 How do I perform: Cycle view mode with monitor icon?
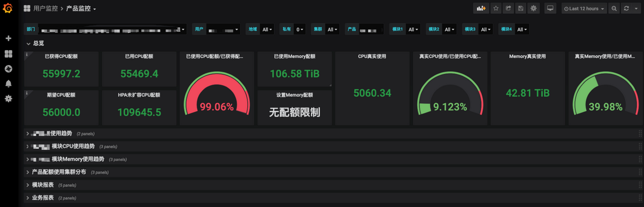coord(551,8)
